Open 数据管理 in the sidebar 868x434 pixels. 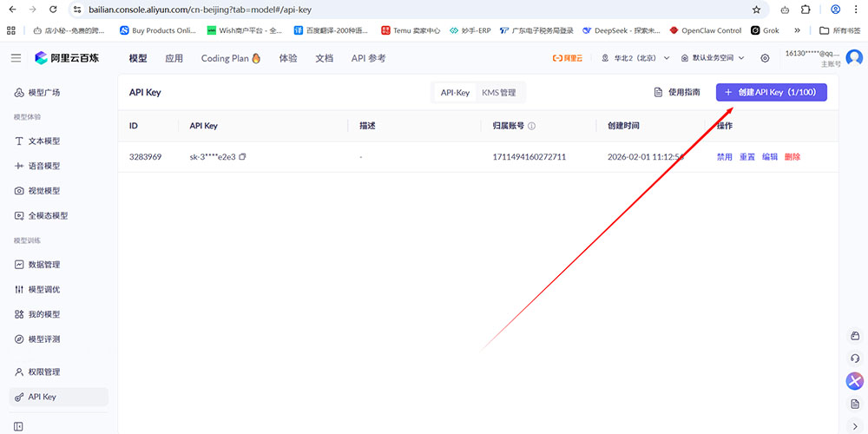37,265
